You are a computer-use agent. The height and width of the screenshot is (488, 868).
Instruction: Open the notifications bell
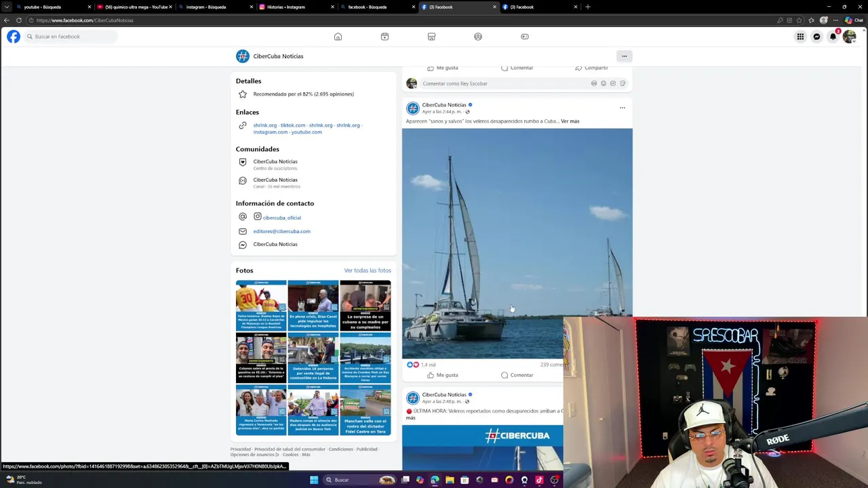point(833,37)
